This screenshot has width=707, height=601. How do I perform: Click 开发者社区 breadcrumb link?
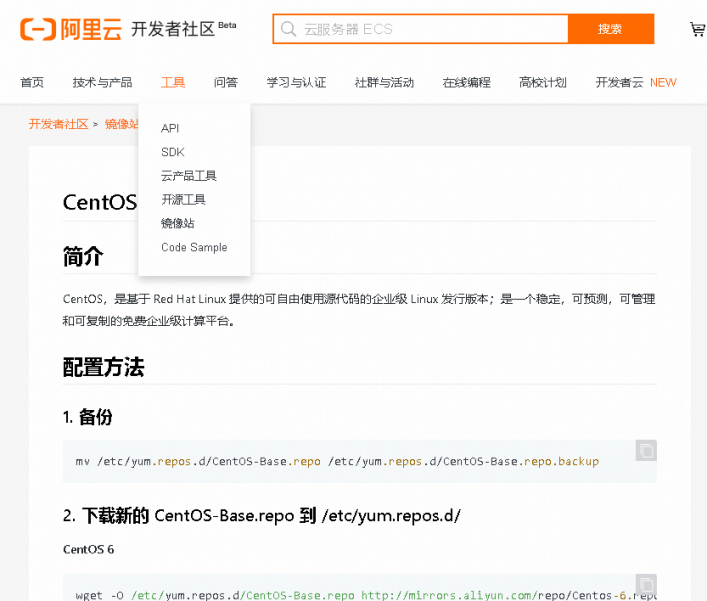59,124
